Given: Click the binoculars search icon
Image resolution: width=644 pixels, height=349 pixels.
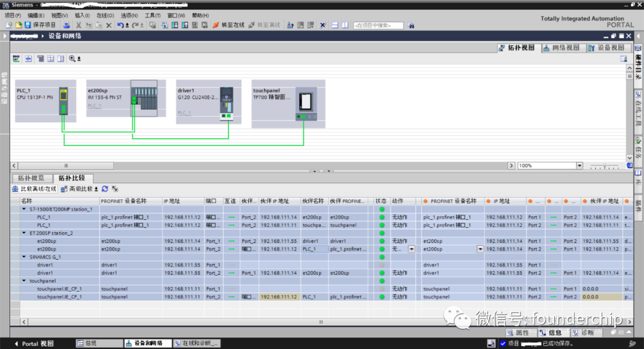Looking at the screenshot, I should pos(411,26).
